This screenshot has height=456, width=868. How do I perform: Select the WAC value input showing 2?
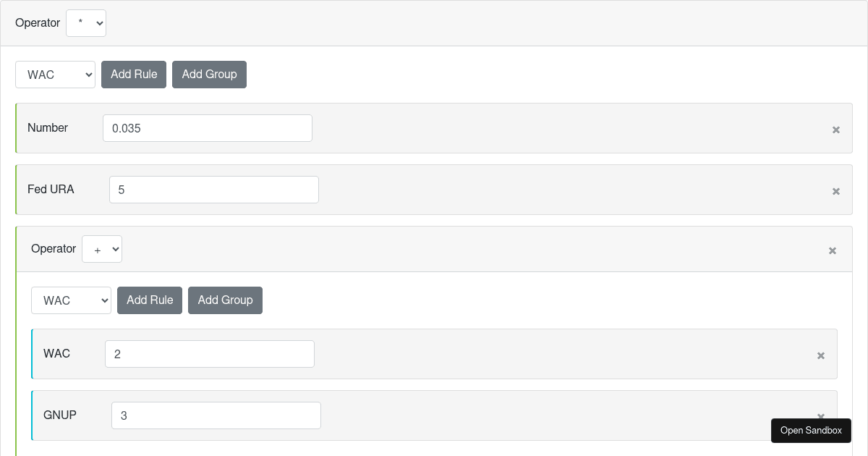[x=209, y=353]
